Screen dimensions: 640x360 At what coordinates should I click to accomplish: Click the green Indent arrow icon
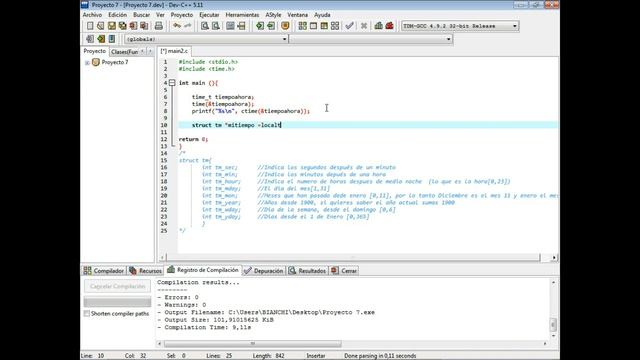[x=260, y=26]
